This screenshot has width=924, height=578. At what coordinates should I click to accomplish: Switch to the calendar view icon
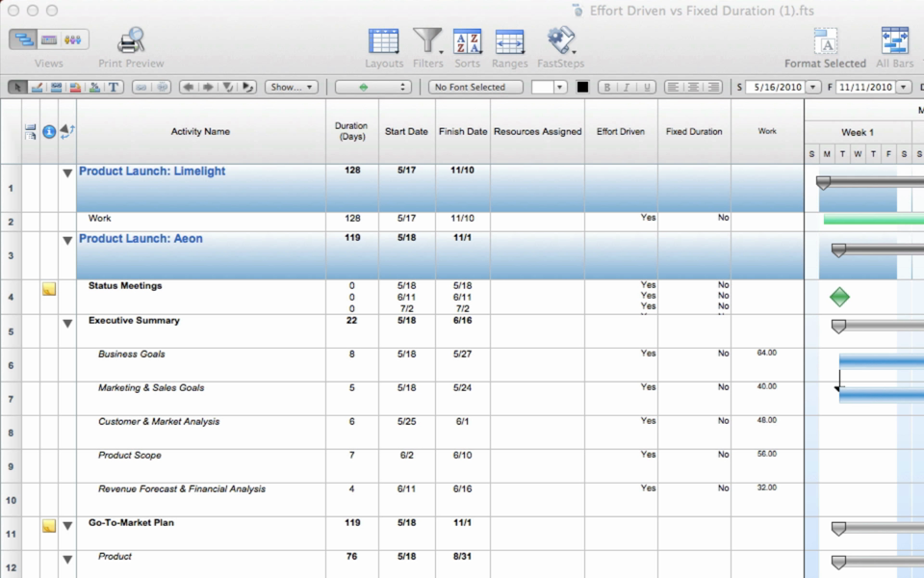[49, 39]
